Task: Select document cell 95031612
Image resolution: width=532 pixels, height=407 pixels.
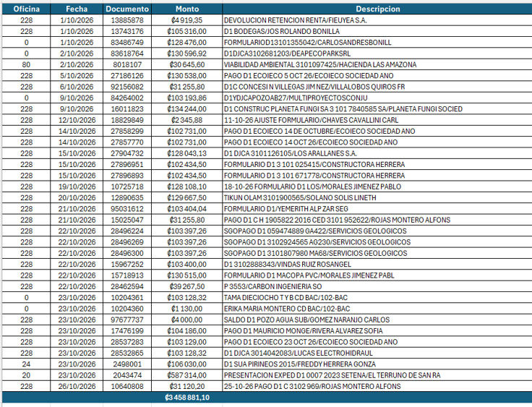Action: tap(127, 209)
